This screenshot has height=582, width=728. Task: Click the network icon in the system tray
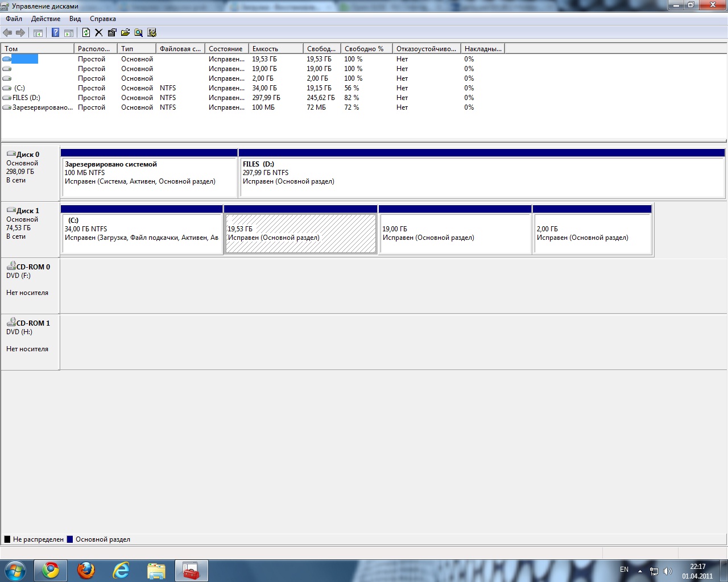[654, 571]
